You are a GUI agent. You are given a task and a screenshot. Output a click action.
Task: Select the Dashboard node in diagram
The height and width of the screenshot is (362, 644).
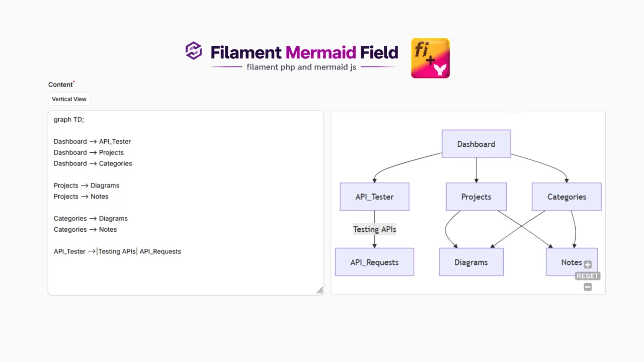pos(476,144)
